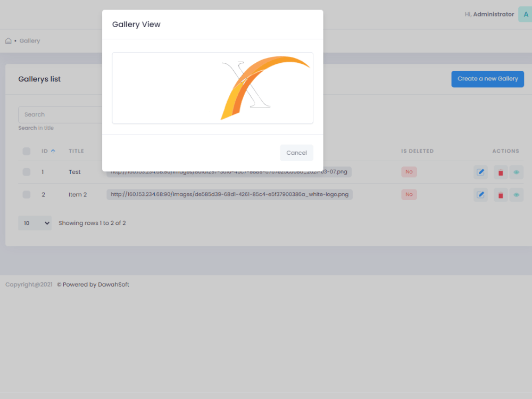Preview Item 2 using the eye icon
532x399 pixels.
[516, 195]
